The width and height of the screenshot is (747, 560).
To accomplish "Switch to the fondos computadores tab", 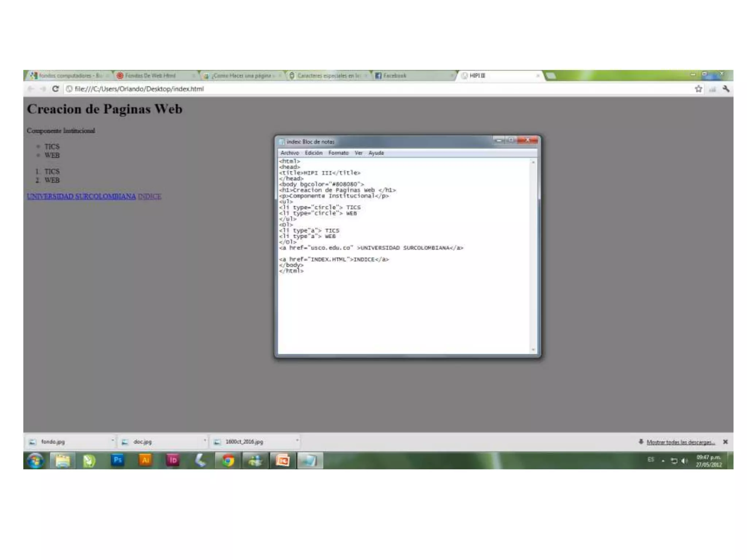I will [69, 75].
